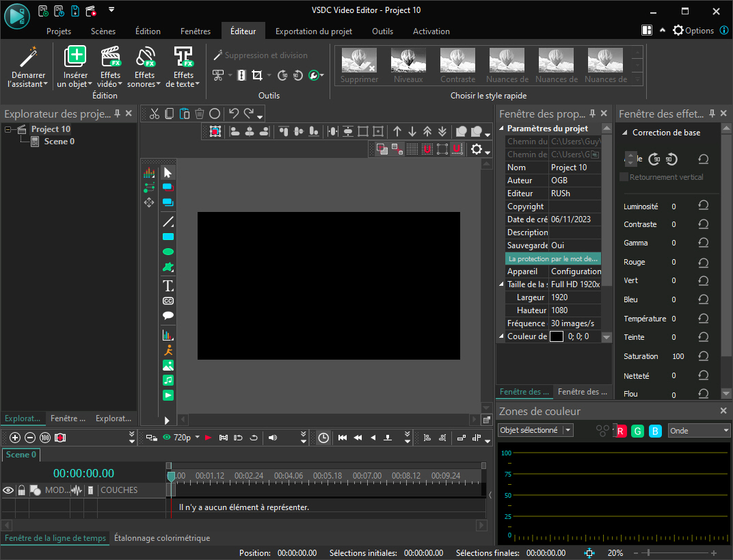The image size is (733, 560).
Task: Apply the Contraste quick style
Action: [x=457, y=66]
